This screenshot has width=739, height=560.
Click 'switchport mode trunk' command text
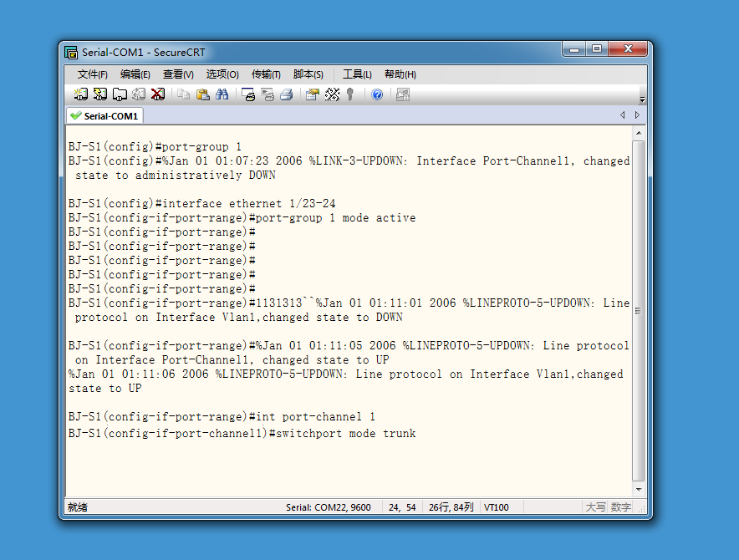[346, 433]
